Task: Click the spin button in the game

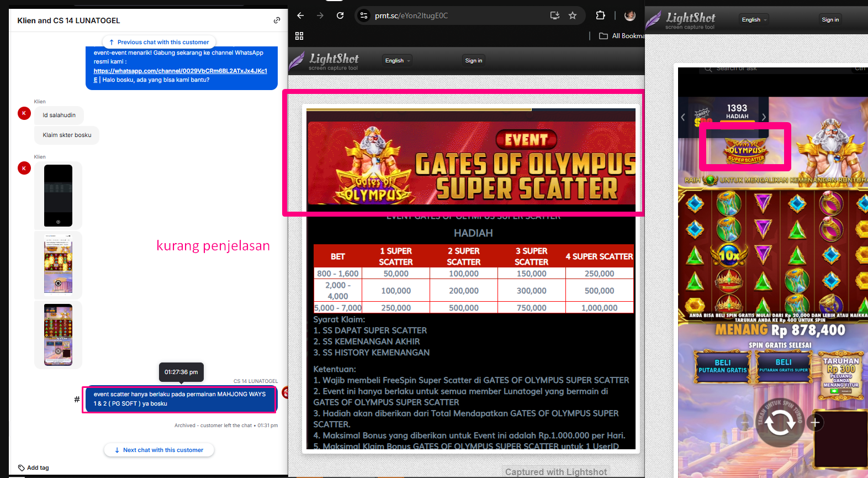Action: tap(779, 423)
